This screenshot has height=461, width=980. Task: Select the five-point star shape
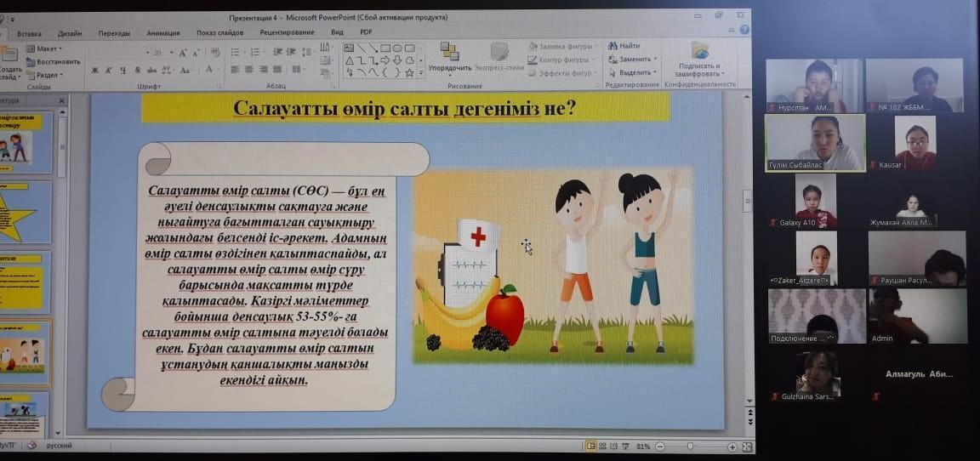[x=409, y=73]
